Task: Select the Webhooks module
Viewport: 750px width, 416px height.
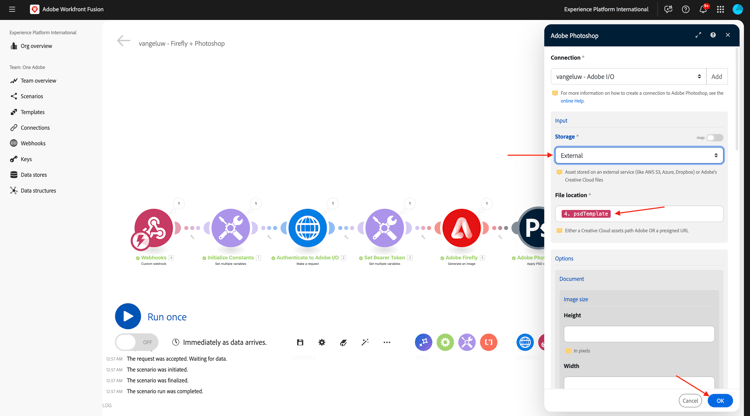Action: (154, 228)
